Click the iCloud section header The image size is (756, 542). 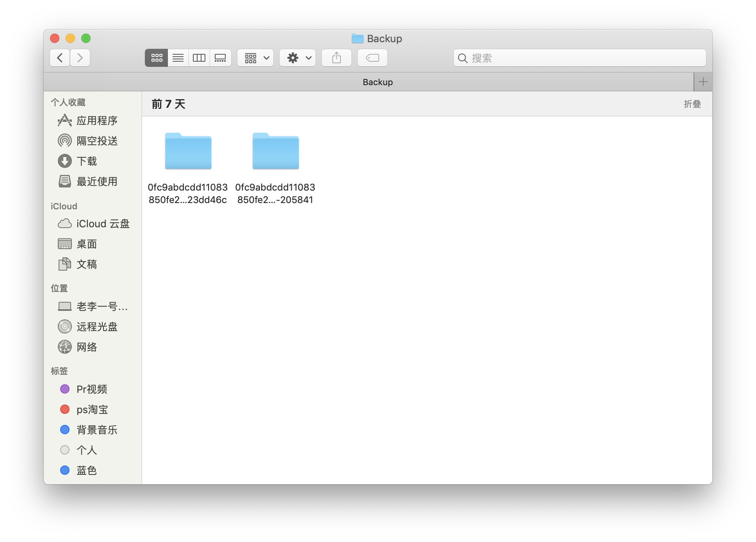click(64, 206)
